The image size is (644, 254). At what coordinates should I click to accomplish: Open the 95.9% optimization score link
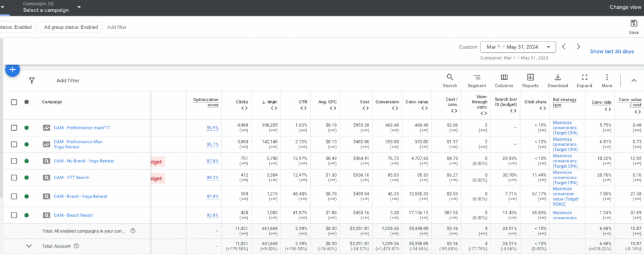213,128
